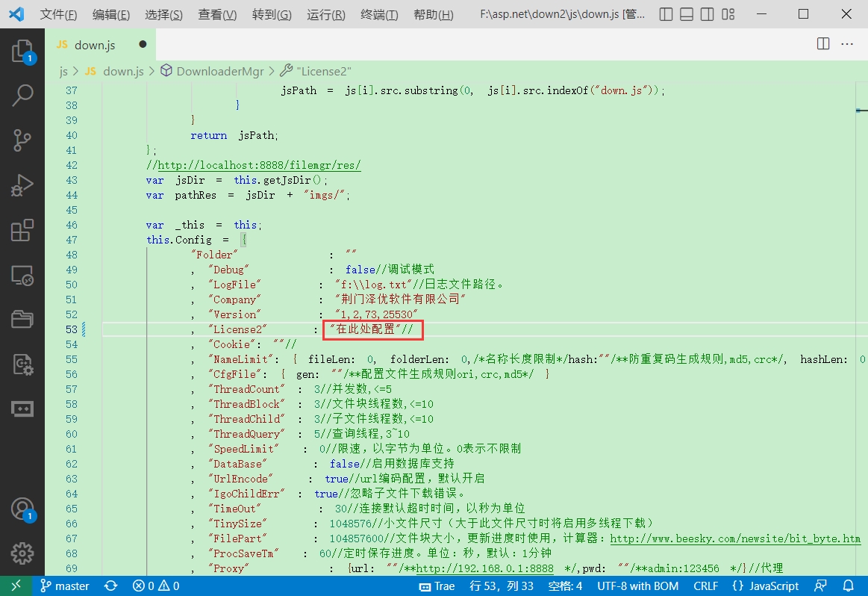The width and height of the screenshot is (868, 596).
Task: Open the errors and warnings problems indicator
Action: (x=156, y=586)
